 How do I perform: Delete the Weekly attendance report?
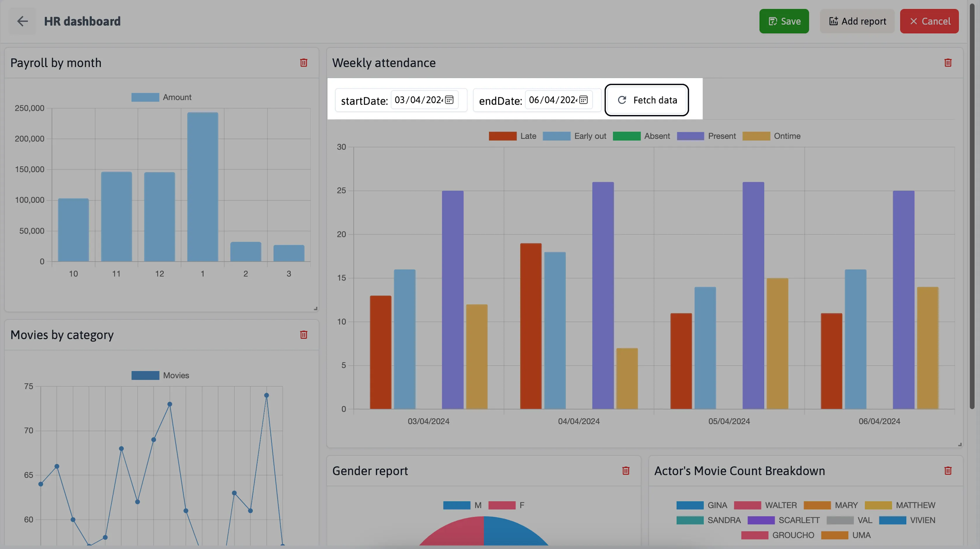[948, 63]
